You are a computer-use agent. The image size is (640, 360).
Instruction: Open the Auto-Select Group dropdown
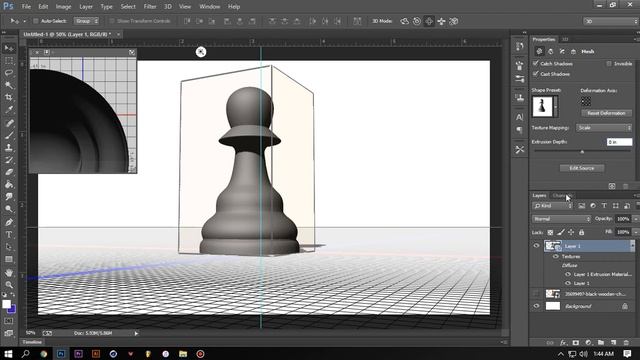86,21
